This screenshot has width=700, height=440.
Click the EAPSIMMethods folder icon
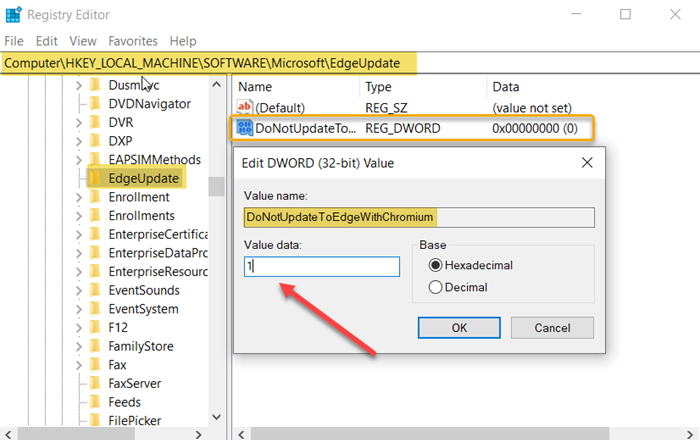tap(95, 159)
